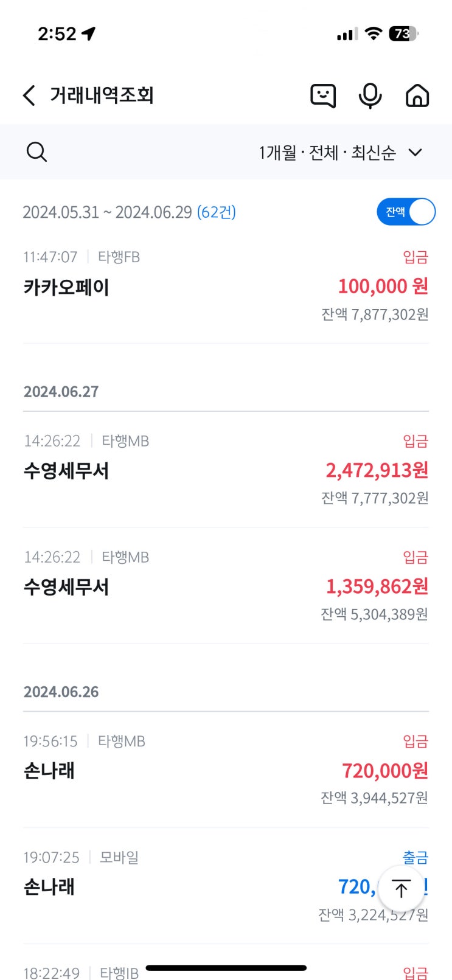Tap the 2024.06.27 date section header

(61, 392)
